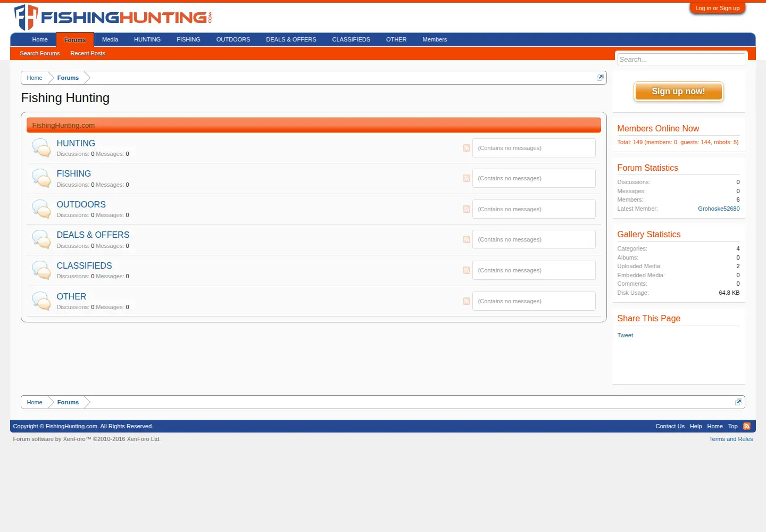This screenshot has width=766, height=532.
Task: Open quick navigation icon in bottom breadcrumb
Action: 738,402
